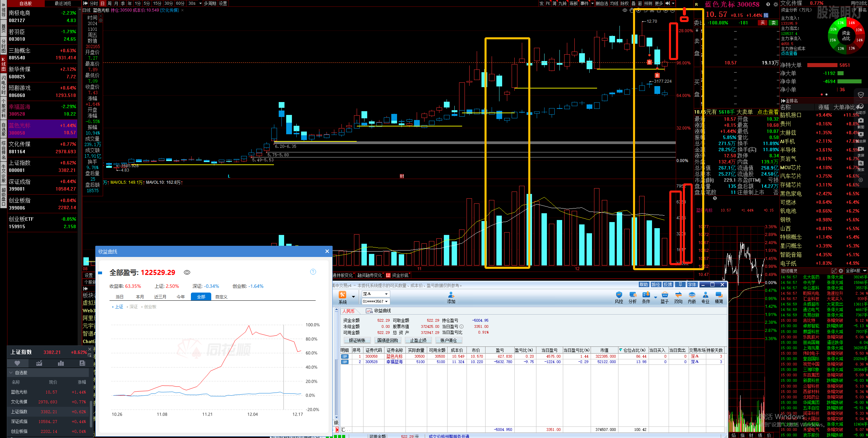Image resolution: width=868 pixels, height=438 pixels.
Task: Open the 分析 analysis icon
Action: (x=632, y=295)
